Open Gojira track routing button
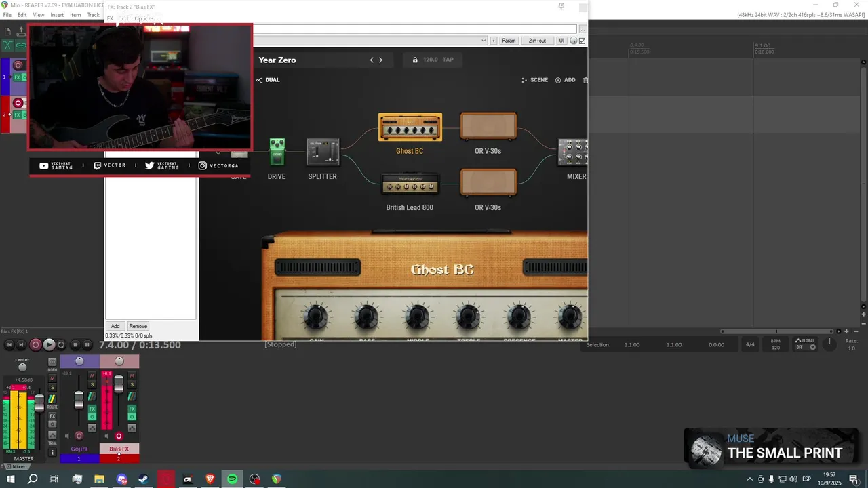This screenshot has width=868, height=488. 92,396
